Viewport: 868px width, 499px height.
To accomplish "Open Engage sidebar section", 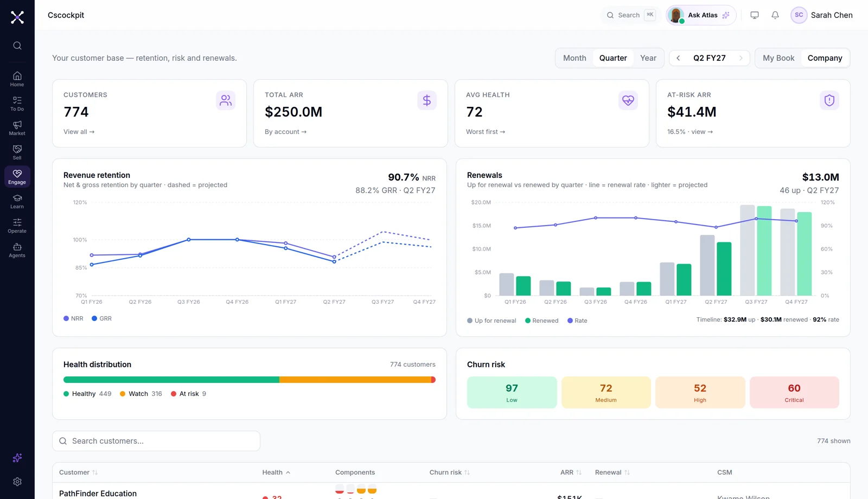I will tap(17, 176).
